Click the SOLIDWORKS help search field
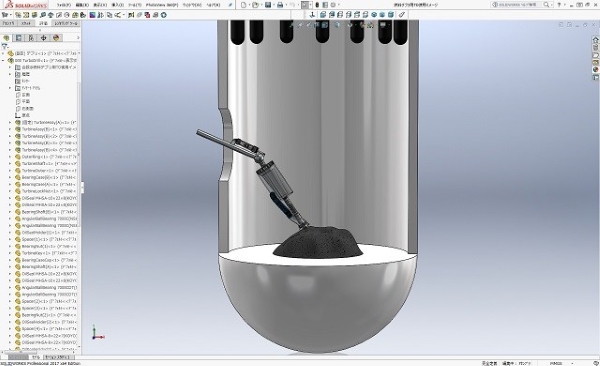The image size is (600, 366). (x=519, y=5)
